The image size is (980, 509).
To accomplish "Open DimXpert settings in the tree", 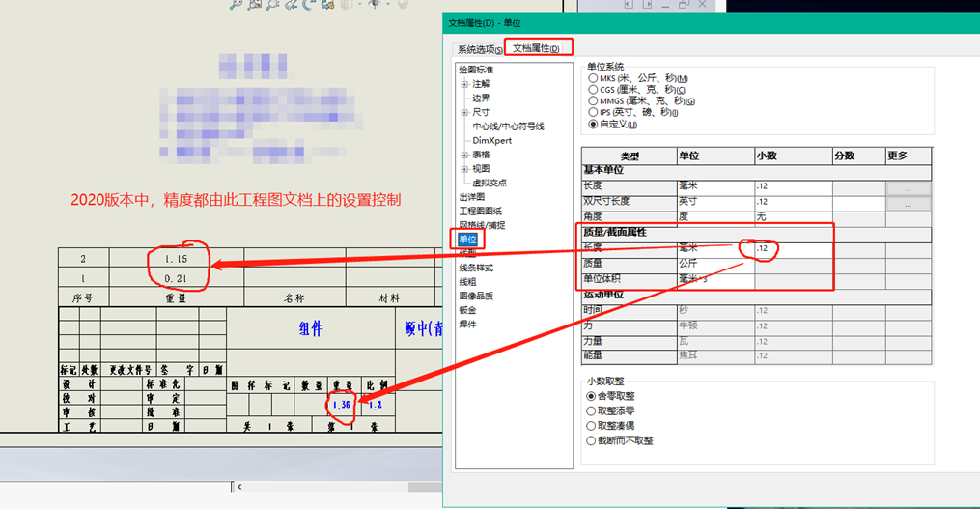I will click(491, 140).
